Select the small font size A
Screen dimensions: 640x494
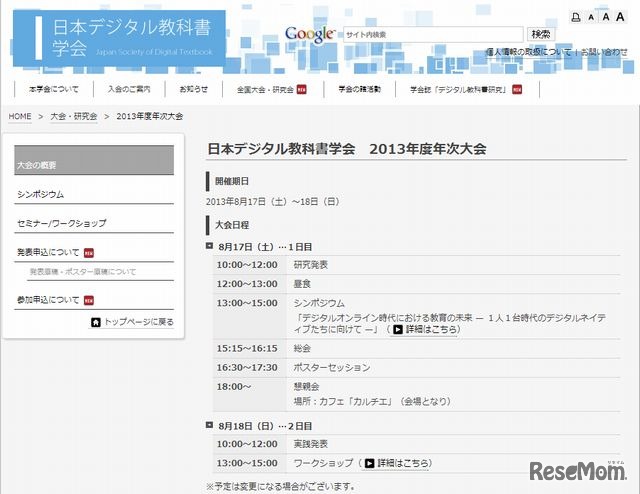click(591, 17)
